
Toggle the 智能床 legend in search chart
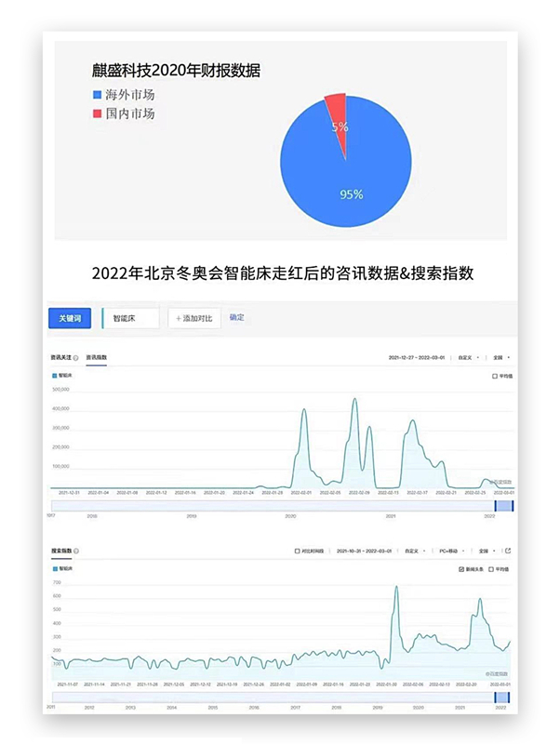(x=62, y=568)
